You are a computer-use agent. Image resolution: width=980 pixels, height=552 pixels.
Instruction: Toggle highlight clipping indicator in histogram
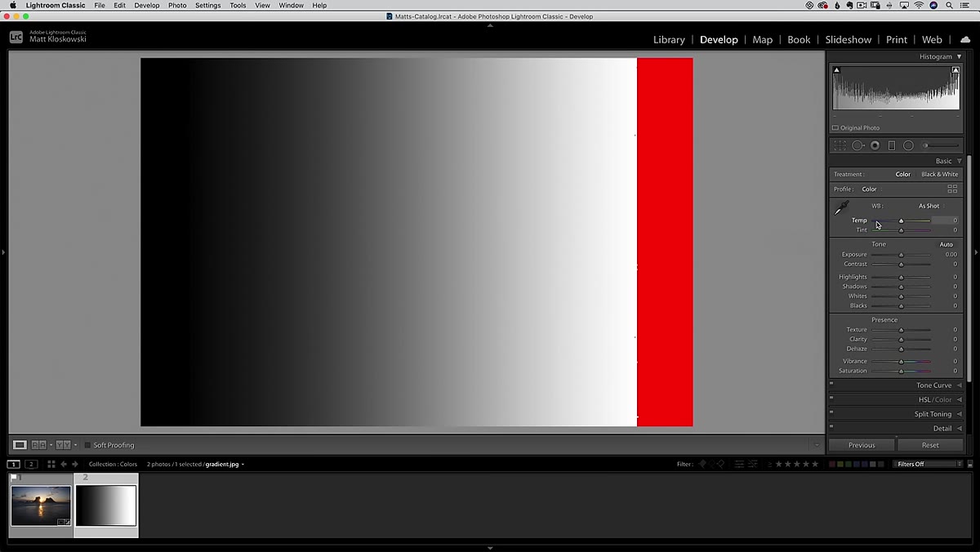click(955, 70)
